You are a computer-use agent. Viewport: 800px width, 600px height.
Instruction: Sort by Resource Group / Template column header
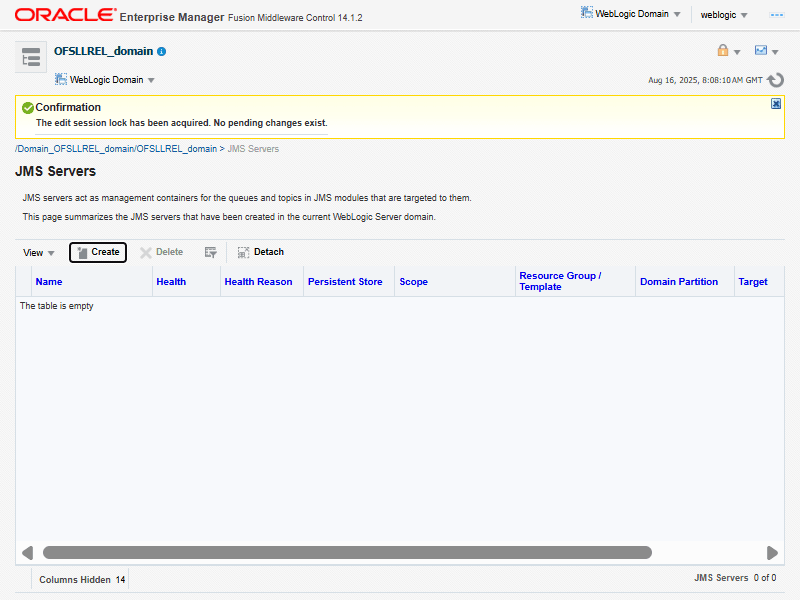click(560, 281)
